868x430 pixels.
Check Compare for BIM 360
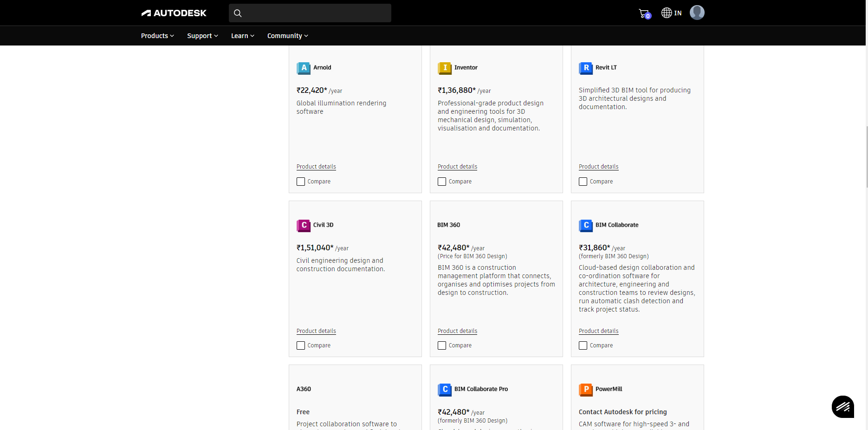[x=442, y=345]
